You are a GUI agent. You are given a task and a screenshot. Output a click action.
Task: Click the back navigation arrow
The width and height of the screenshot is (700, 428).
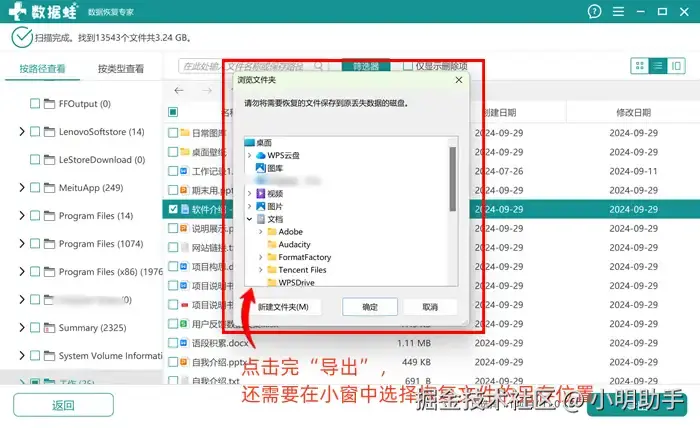tap(179, 91)
